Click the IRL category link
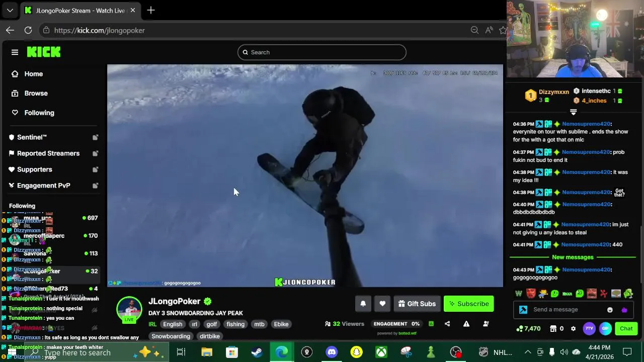Viewport: 644px width, 362px height. click(x=152, y=324)
